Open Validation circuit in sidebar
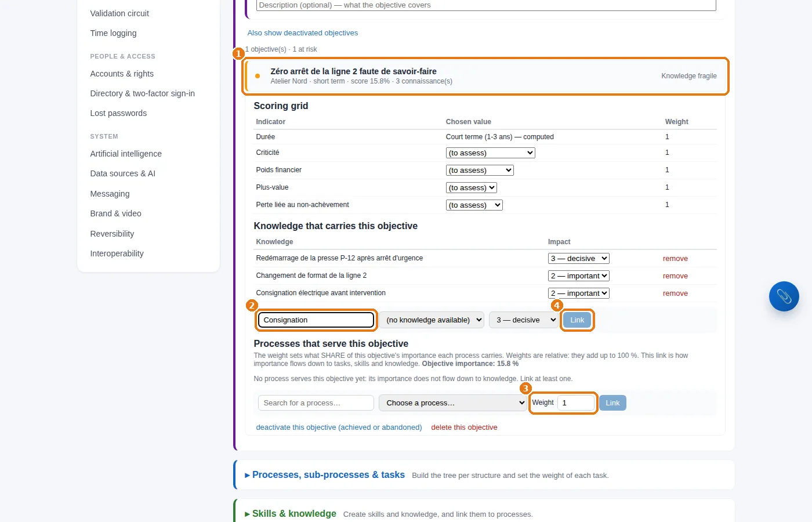812x522 pixels. pyautogui.click(x=119, y=13)
